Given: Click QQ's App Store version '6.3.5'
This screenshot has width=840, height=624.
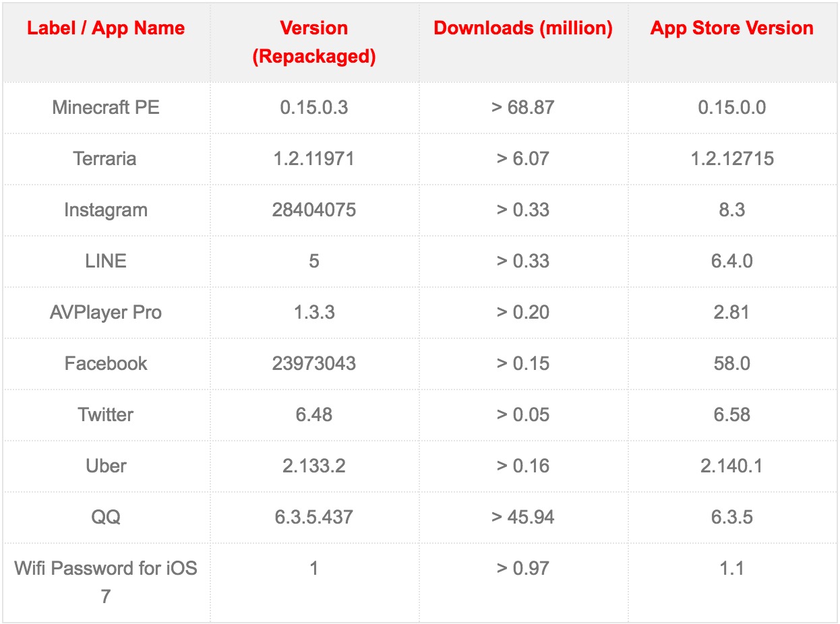Looking at the screenshot, I should click(x=732, y=517).
